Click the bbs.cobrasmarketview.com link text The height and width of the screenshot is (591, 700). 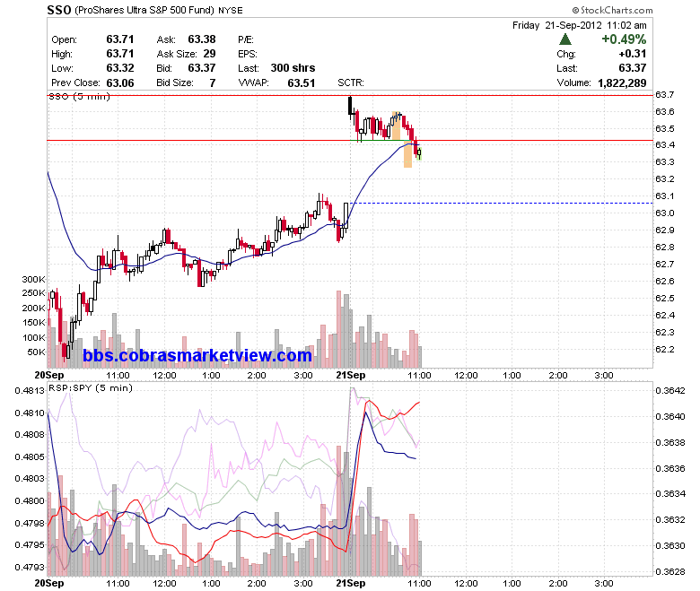[x=197, y=355]
